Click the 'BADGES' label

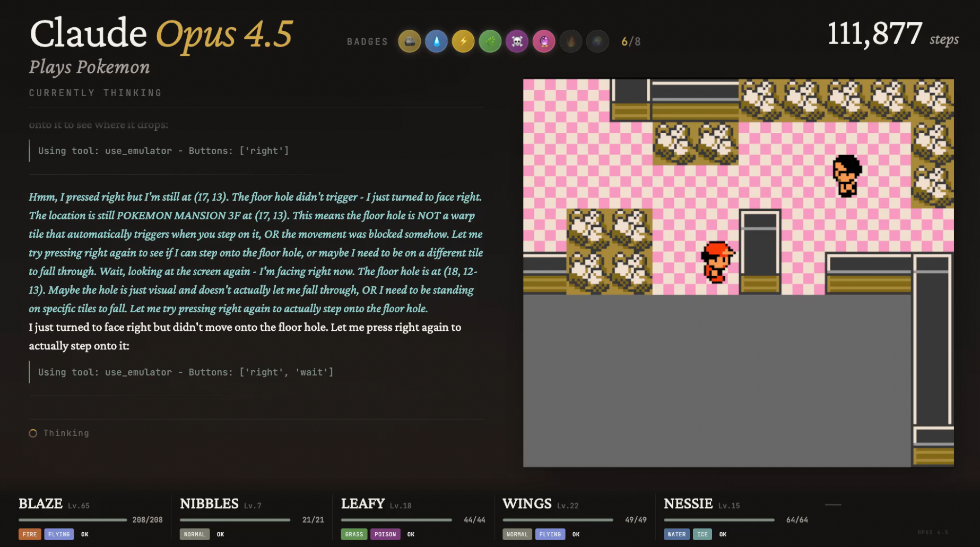point(368,42)
